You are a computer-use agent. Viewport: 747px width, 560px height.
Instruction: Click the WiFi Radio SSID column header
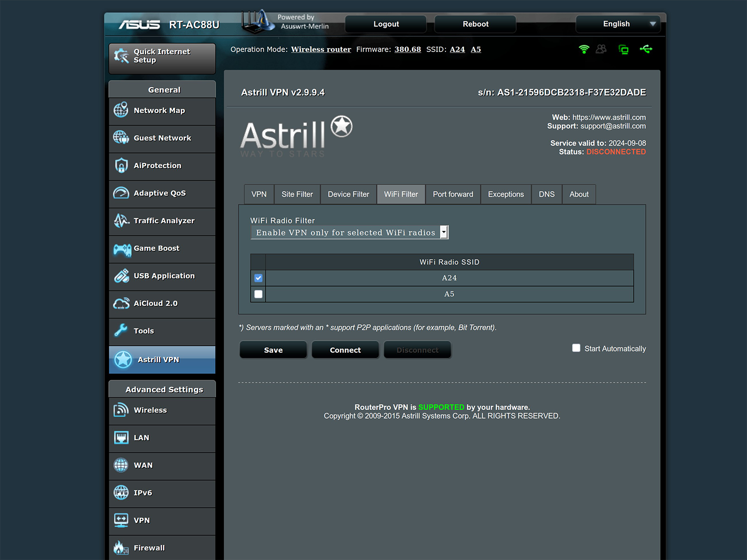449,262
